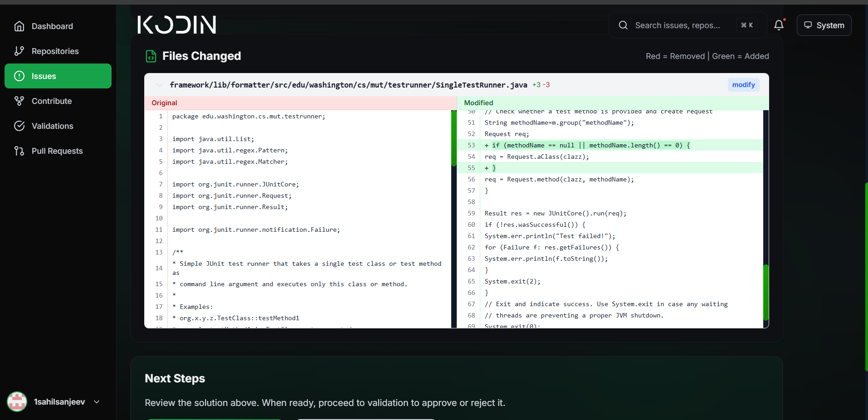This screenshot has width=868, height=420.
Task: Open Contribute section
Action: pos(58,101)
